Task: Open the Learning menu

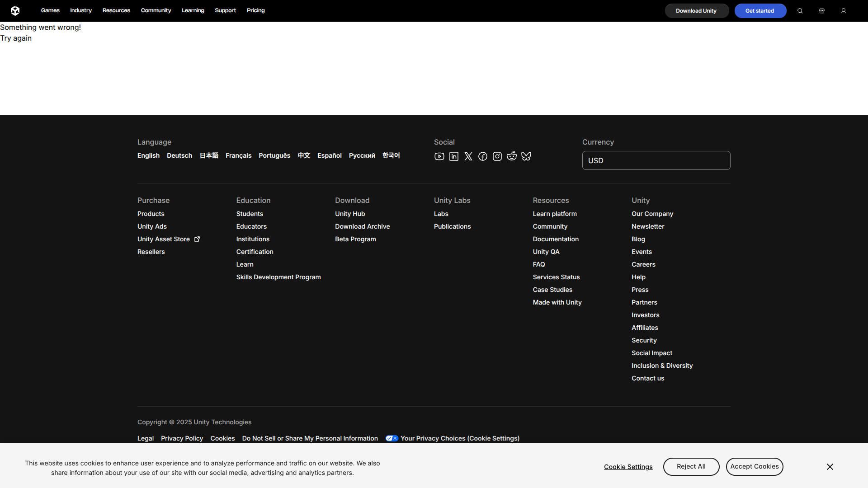Action: coord(193,10)
